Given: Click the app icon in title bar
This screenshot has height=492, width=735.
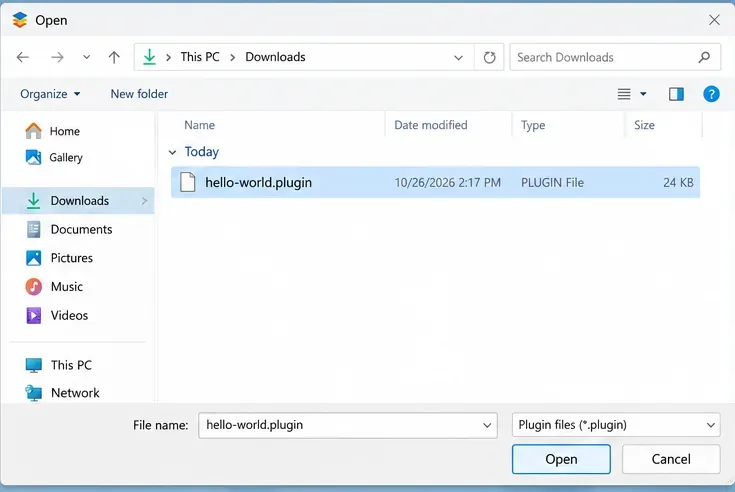Looking at the screenshot, I should pyautogui.click(x=20, y=20).
